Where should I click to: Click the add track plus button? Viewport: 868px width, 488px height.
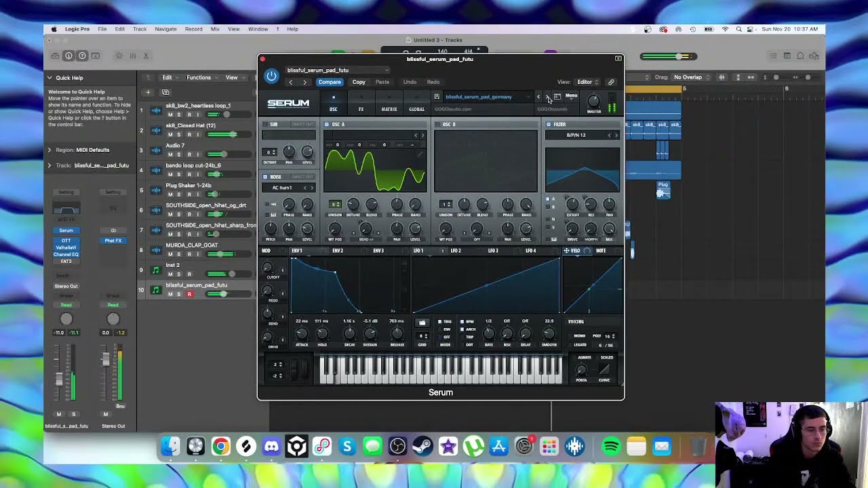pos(148,92)
